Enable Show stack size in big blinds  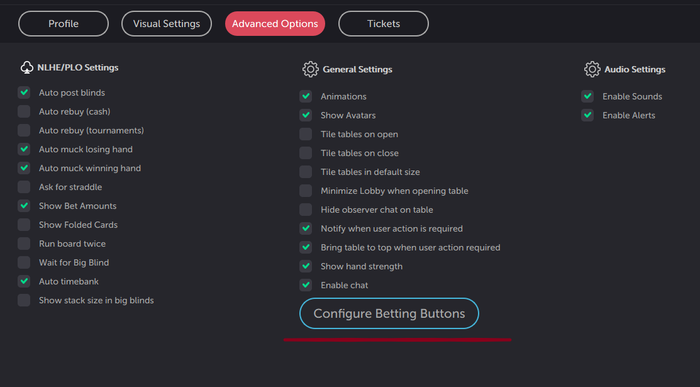24,300
